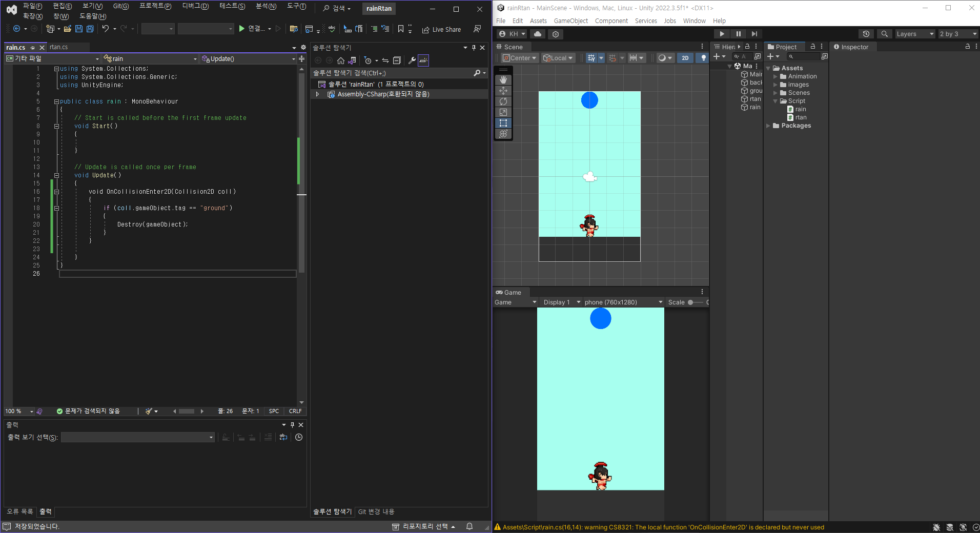This screenshot has width=980, height=533.
Task: Click Save All in Visual Studio toolbar
Action: coord(90,29)
